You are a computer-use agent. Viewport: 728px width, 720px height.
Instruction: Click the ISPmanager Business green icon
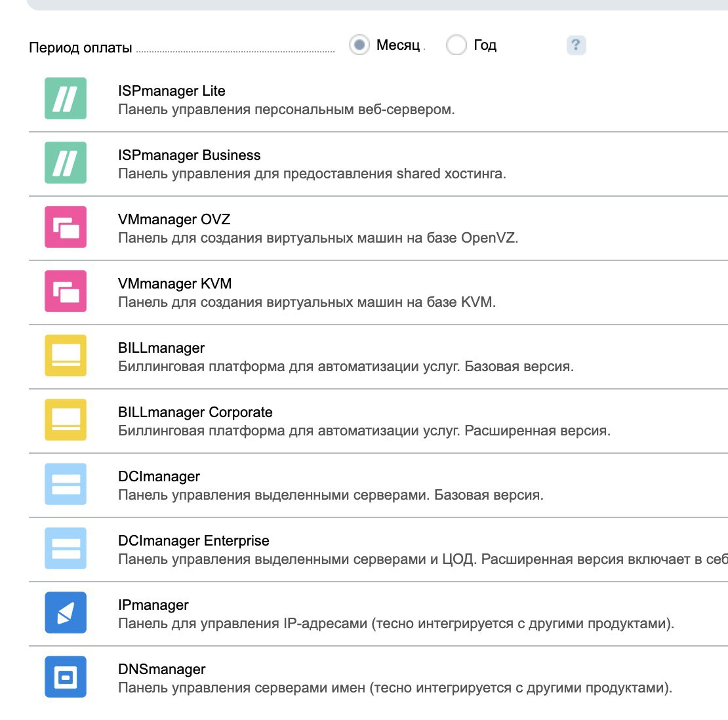[x=66, y=163]
